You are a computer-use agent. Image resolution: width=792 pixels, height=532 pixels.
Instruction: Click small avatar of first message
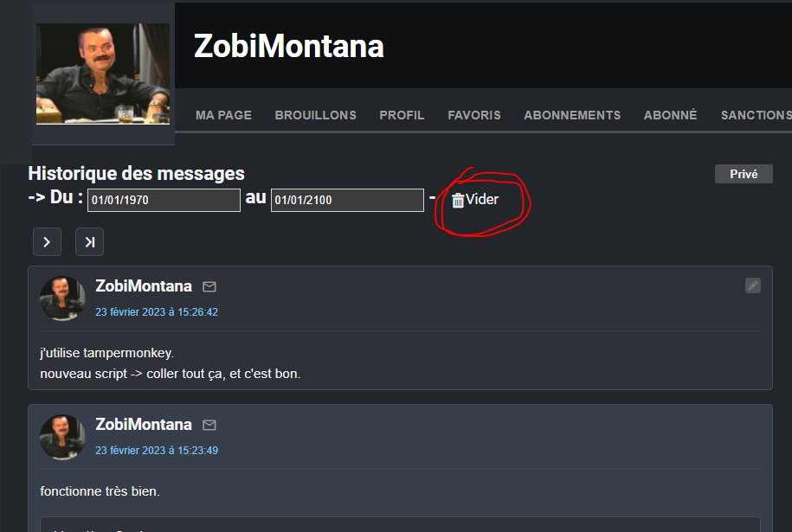click(62, 298)
